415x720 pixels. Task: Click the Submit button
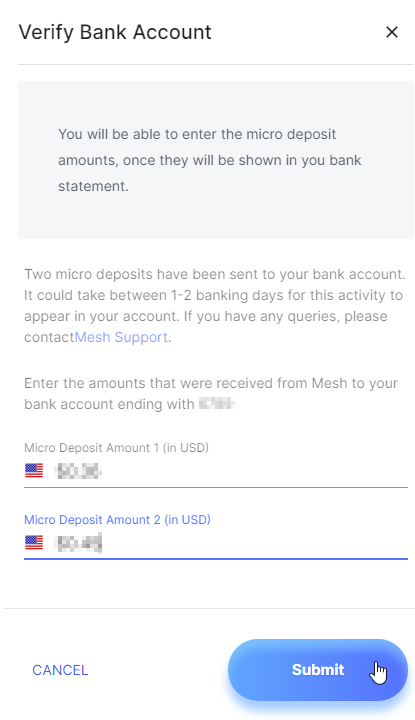point(318,669)
